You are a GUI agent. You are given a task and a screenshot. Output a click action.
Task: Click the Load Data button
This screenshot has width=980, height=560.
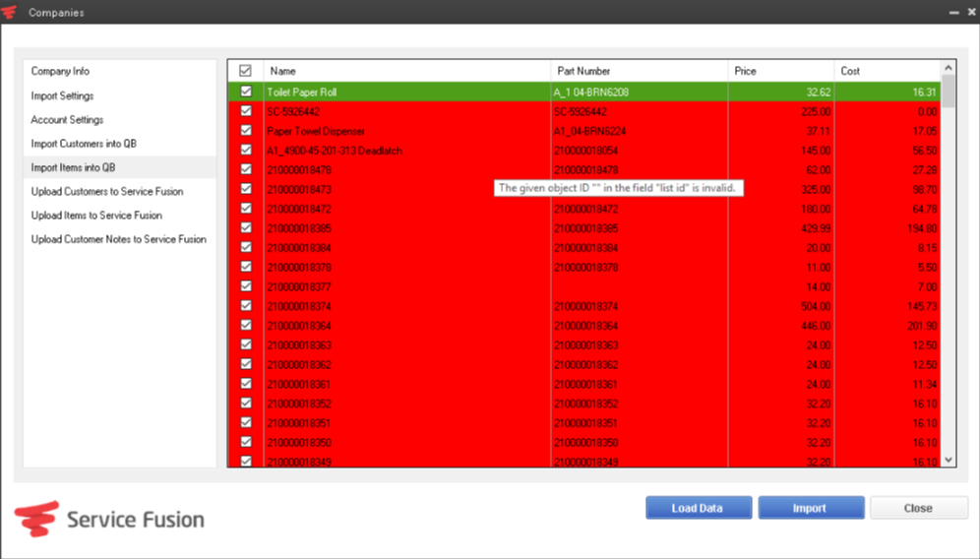tap(699, 508)
